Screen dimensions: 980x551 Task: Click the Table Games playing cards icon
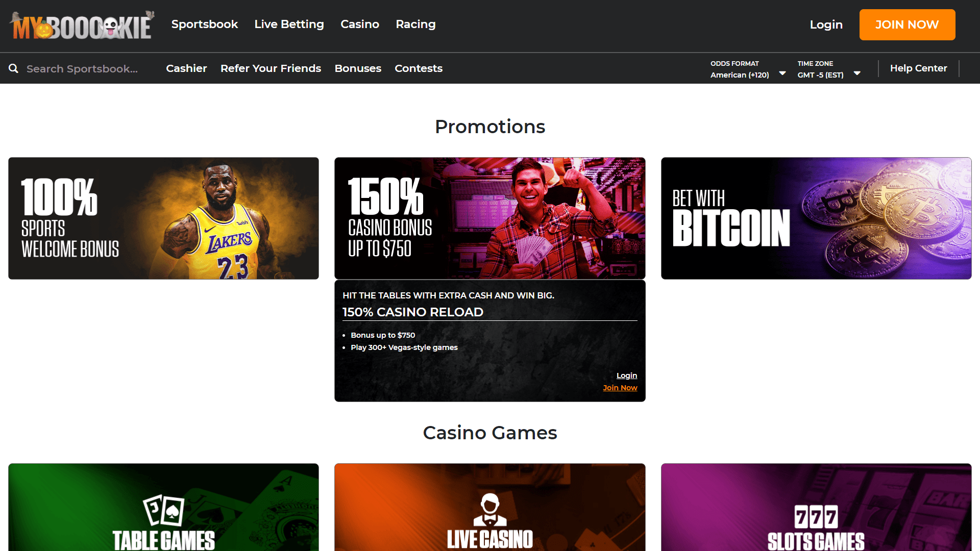point(163,510)
